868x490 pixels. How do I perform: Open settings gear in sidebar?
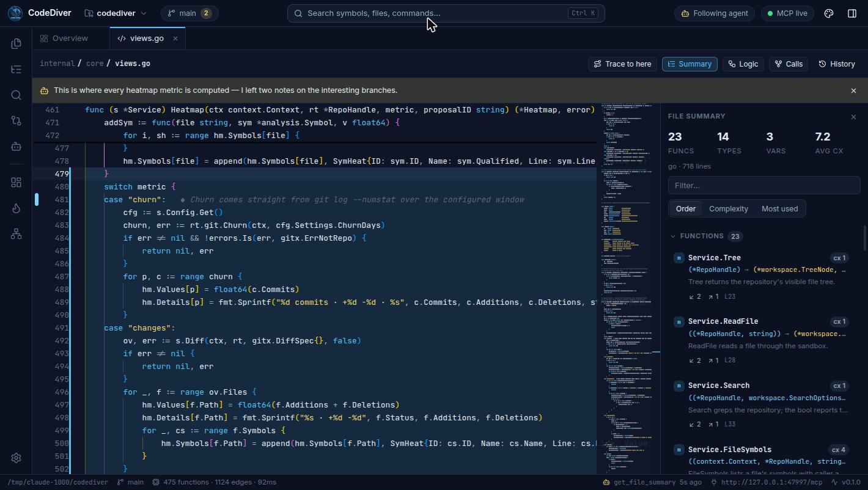coord(16,458)
